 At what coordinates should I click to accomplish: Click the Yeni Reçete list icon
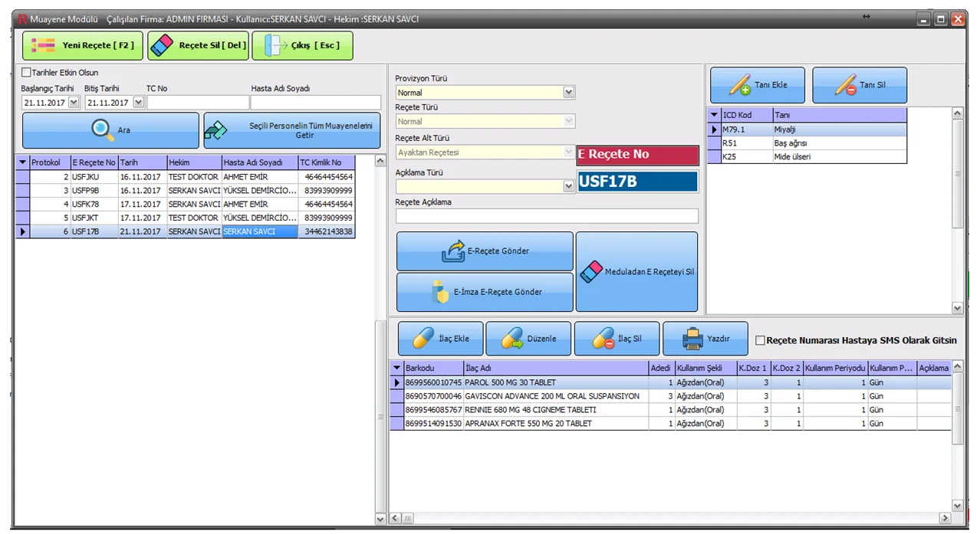pyautogui.click(x=43, y=46)
